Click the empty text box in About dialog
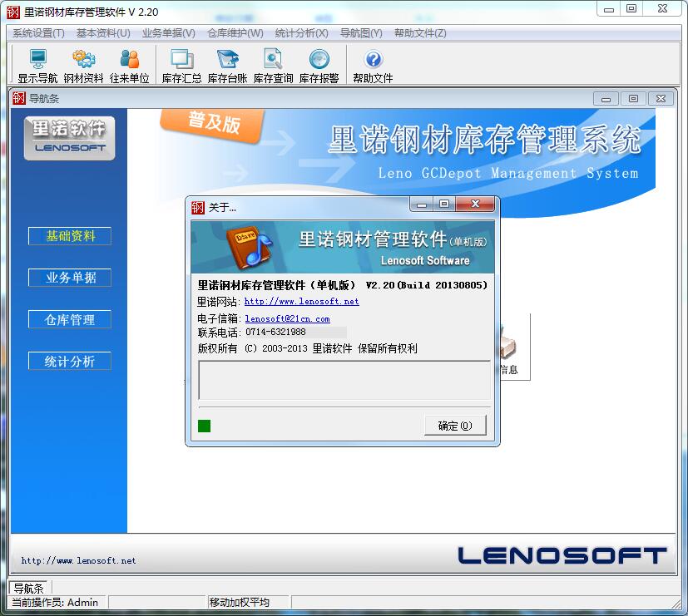688x616 pixels. [x=344, y=380]
